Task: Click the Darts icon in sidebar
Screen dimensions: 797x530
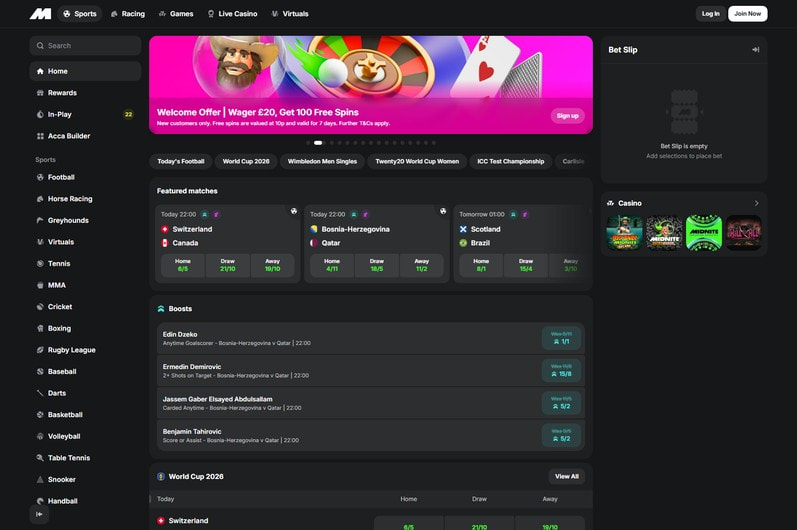Action: coord(40,393)
